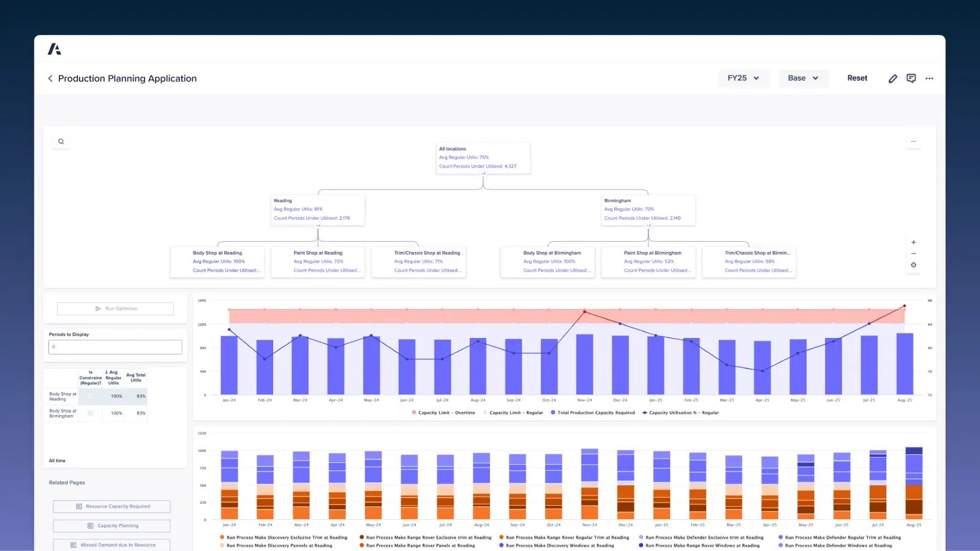Toggle Is Constrained checkbox for Body Shop at Birmingham
This screenshot has width=980, height=551.
point(90,413)
